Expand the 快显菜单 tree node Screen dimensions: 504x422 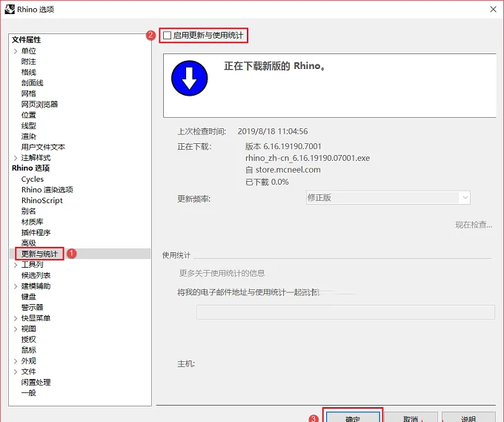point(16,318)
